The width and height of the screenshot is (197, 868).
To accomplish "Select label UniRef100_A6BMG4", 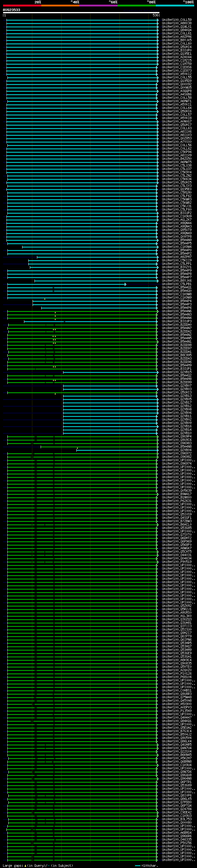I will coord(176,833).
